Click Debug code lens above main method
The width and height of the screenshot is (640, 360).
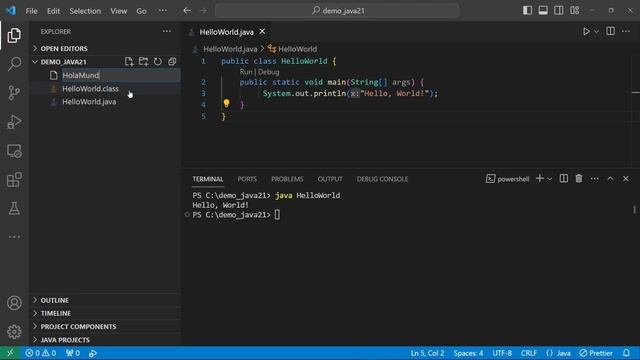click(x=269, y=72)
